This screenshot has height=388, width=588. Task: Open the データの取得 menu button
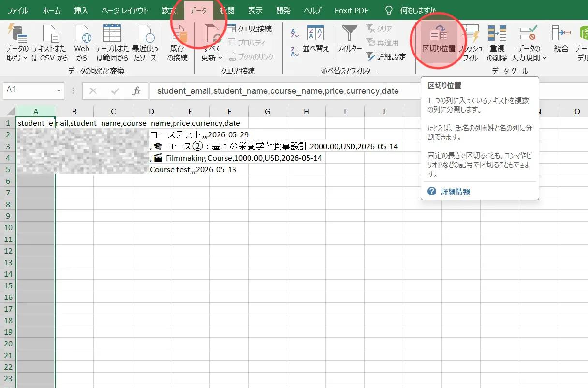tap(17, 42)
